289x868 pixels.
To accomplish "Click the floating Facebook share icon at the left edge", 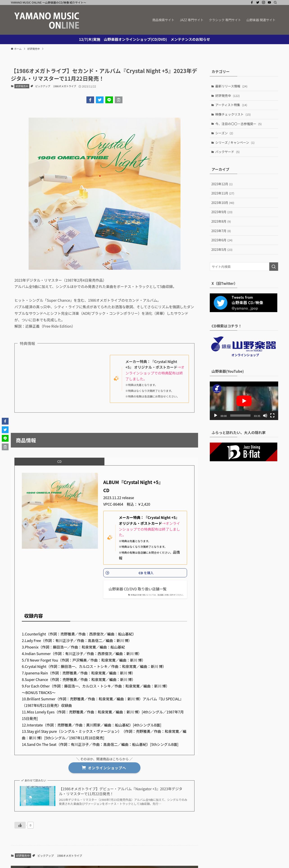I will (x=5, y=421).
